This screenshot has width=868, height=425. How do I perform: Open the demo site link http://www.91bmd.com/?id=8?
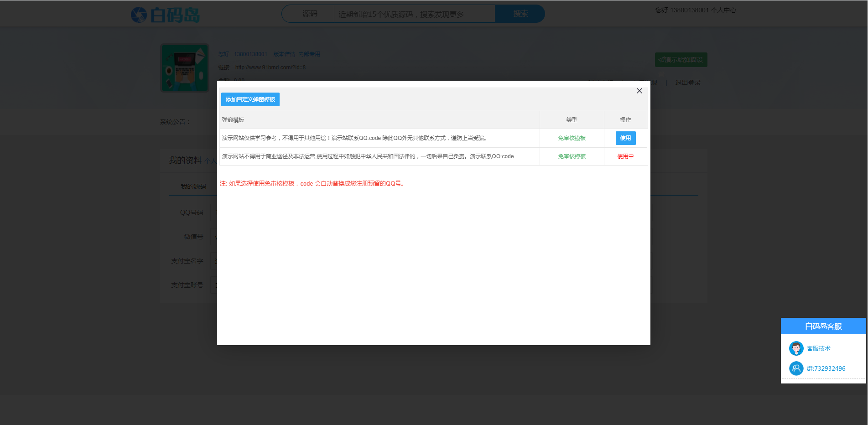(x=270, y=67)
